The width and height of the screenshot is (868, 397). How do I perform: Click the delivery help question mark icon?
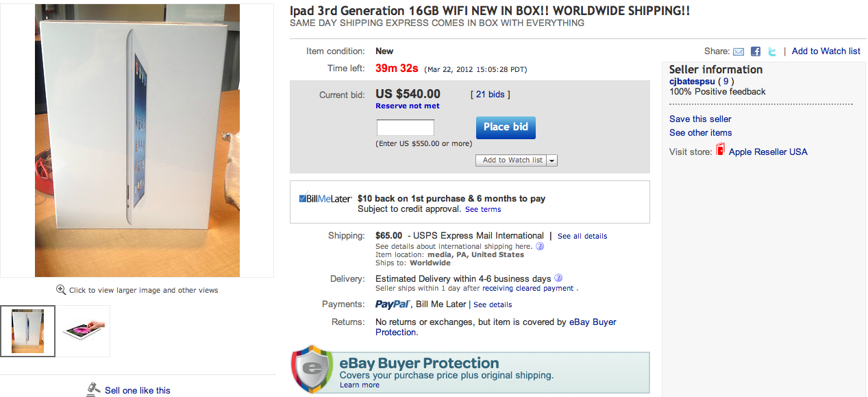coord(558,278)
